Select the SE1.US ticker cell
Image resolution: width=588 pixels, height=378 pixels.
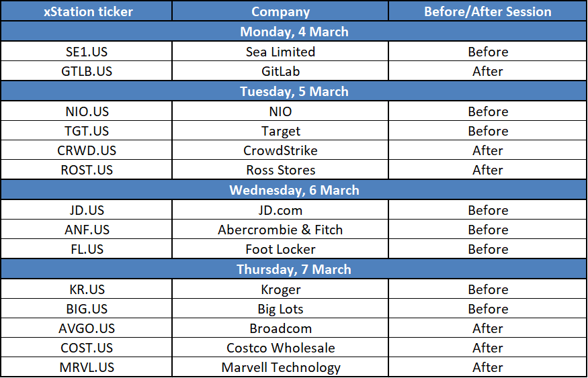[86, 51]
